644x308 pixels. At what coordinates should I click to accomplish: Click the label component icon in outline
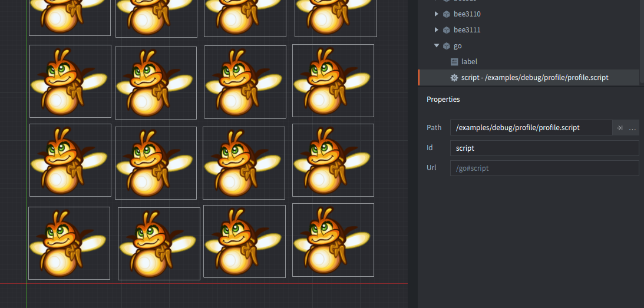pyautogui.click(x=454, y=62)
